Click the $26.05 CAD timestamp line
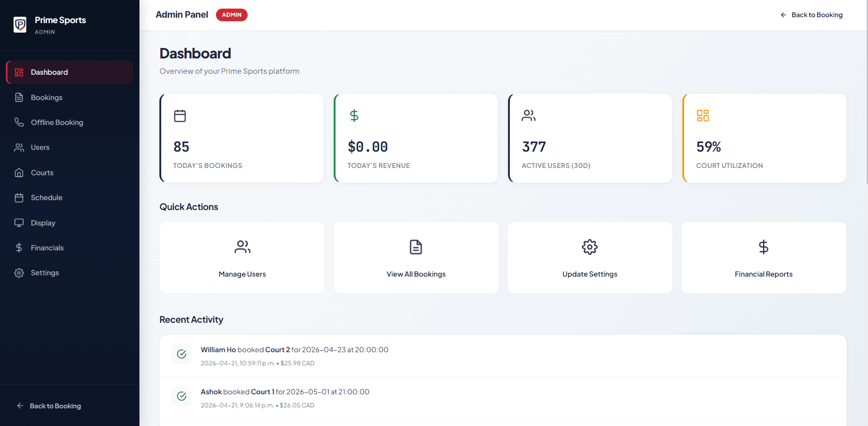 (258, 405)
